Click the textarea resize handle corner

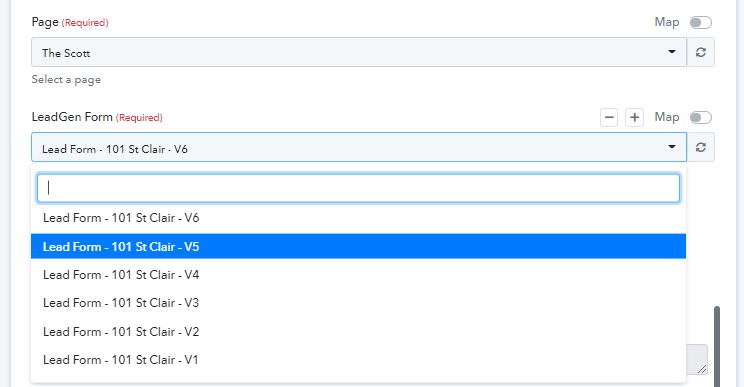tap(702, 369)
